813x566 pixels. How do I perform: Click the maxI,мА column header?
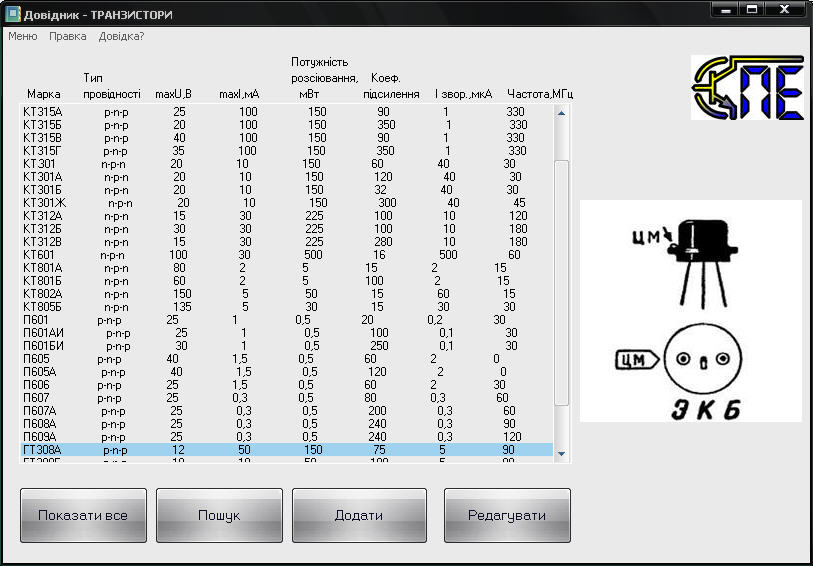point(239,94)
